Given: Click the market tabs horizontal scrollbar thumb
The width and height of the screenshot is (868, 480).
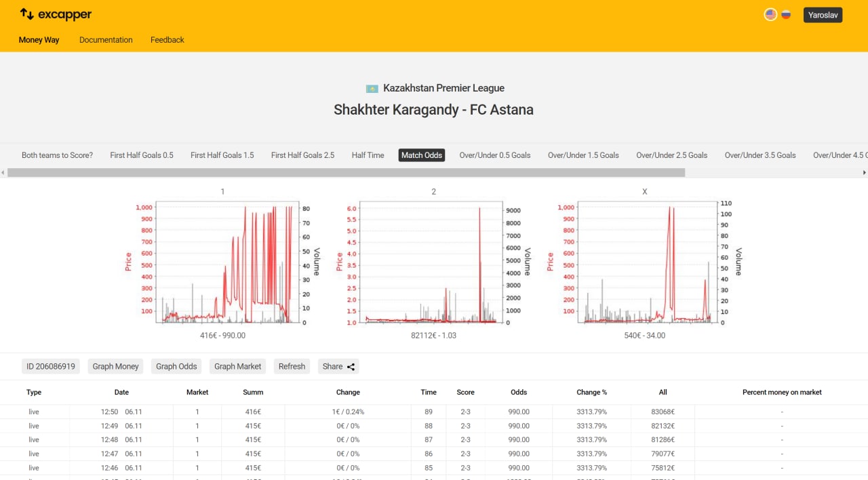Looking at the screenshot, I should (x=346, y=173).
